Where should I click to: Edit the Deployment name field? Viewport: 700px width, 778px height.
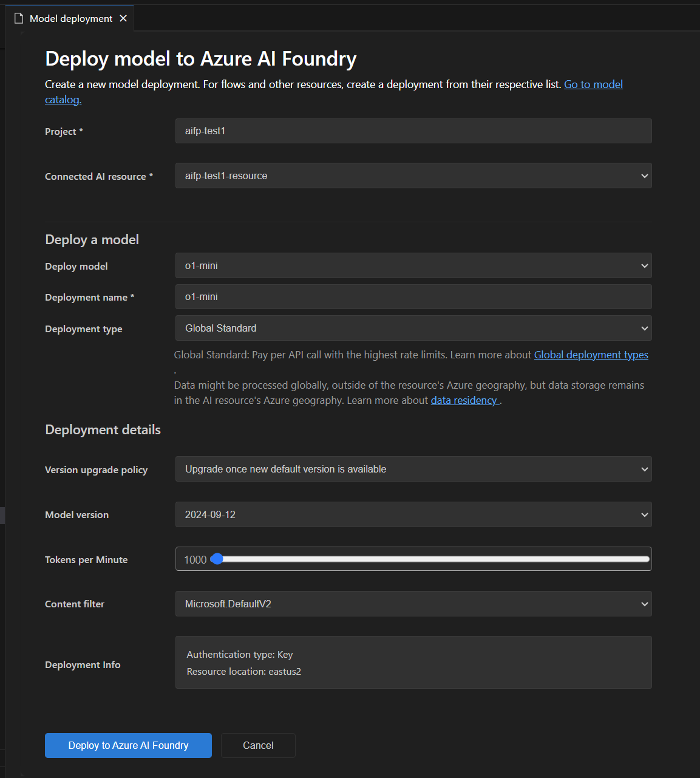[x=413, y=296]
